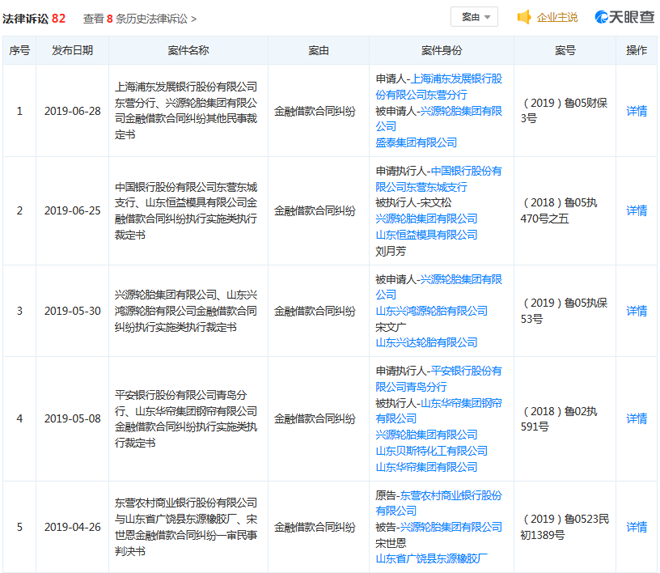Click the 案件身份 column header
The height and width of the screenshot is (573, 660).
click(442, 51)
